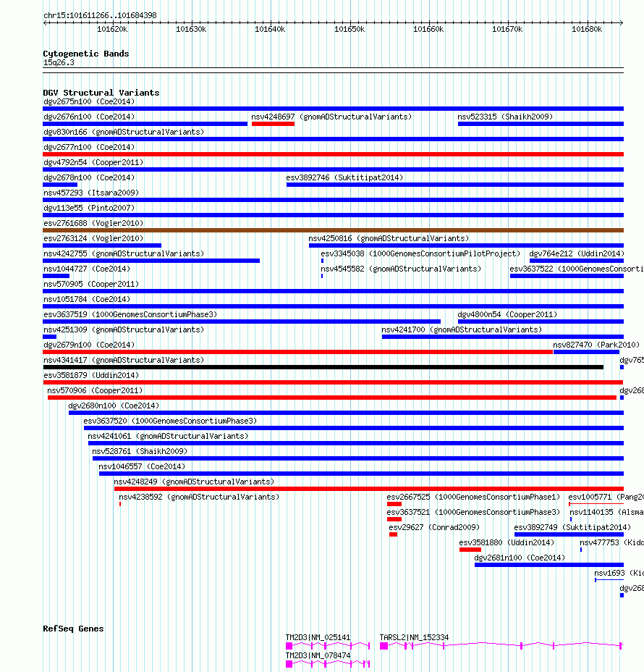The height and width of the screenshot is (672, 644).
Task: Open nsv827470 (Park2010) variant
Action: pyautogui.click(x=596, y=345)
